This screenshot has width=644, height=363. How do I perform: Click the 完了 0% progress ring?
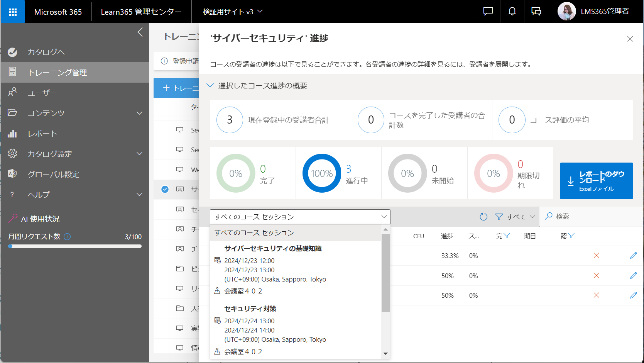[x=236, y=173]
